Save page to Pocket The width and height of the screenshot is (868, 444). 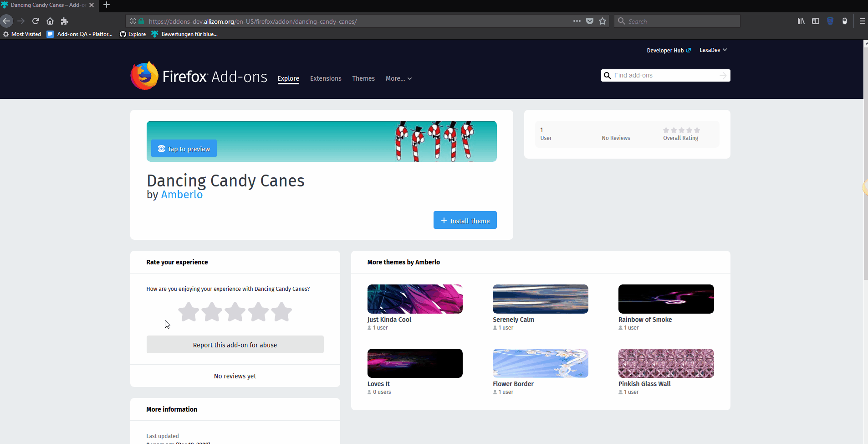click(590, 21)
